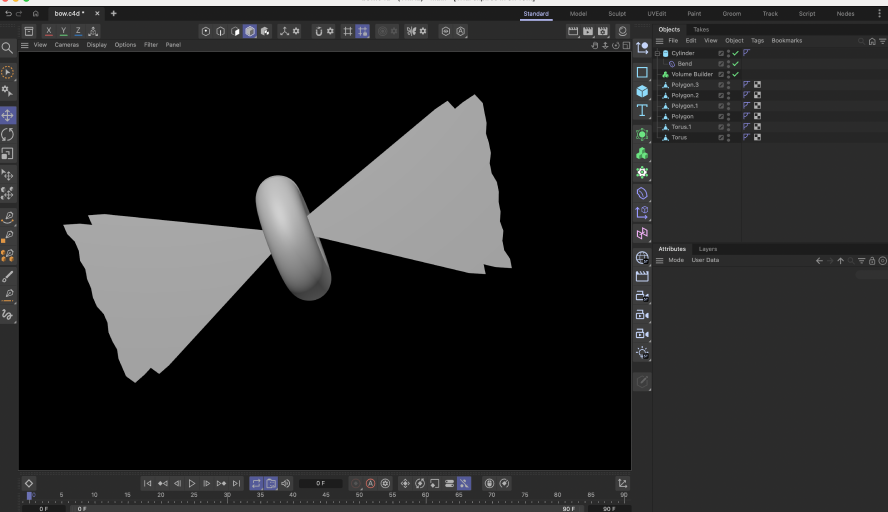Click the Cube primitive icon
The width and height of the screenshot is (888, 512).
[642, 91]
